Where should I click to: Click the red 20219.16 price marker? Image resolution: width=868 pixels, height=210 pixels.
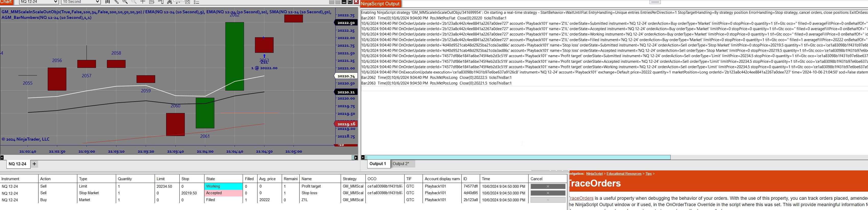point(346,124)
